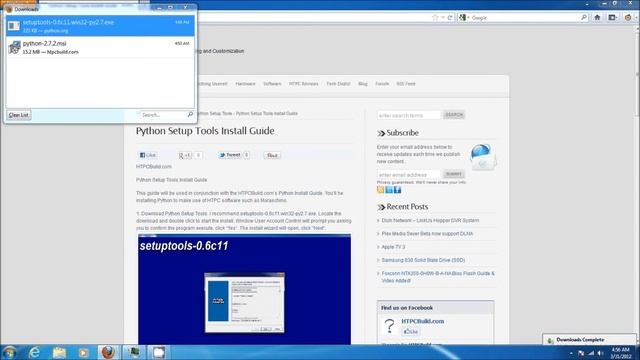
Task: Open Foxconn NTA350 Flash Guide post
Action: click(438, 277)
